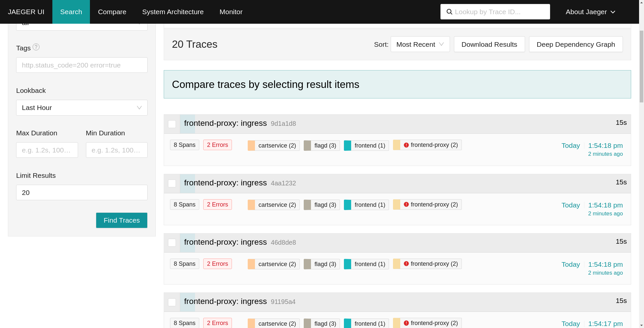
Task: Click the magnifier icon in trace lookup field
Action: click(x=449, y=12)
